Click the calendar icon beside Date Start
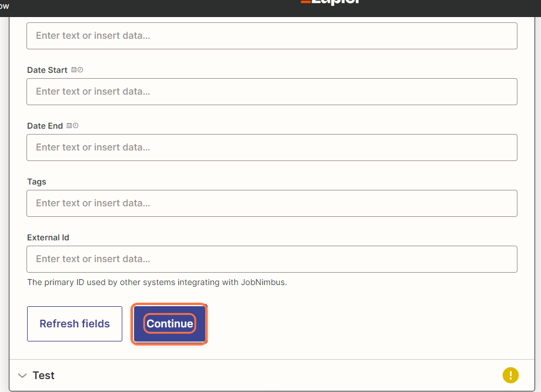Viewport: 541px width, 392px height. pos(74,70)
